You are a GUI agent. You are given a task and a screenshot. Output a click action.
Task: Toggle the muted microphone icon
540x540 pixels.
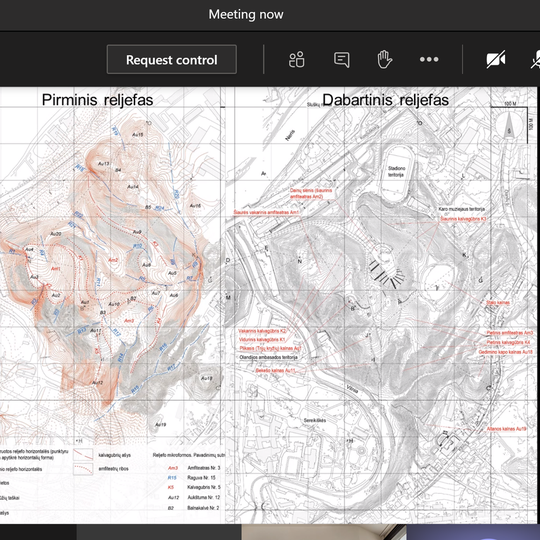[x=536, y=59]
